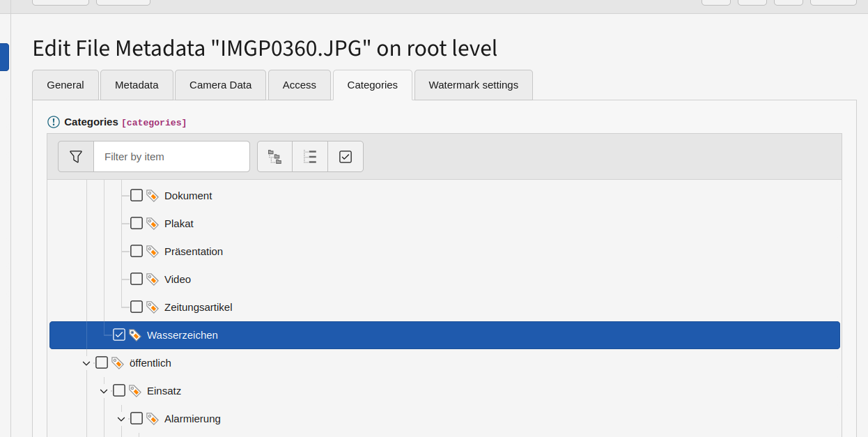Click the collapse all tree icon

pyautogui.click(x=310, y=157)
